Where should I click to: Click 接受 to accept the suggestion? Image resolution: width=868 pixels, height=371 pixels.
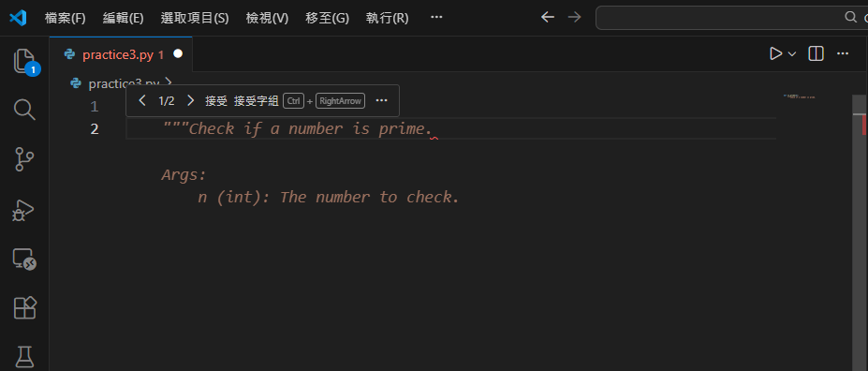point(216,101)
